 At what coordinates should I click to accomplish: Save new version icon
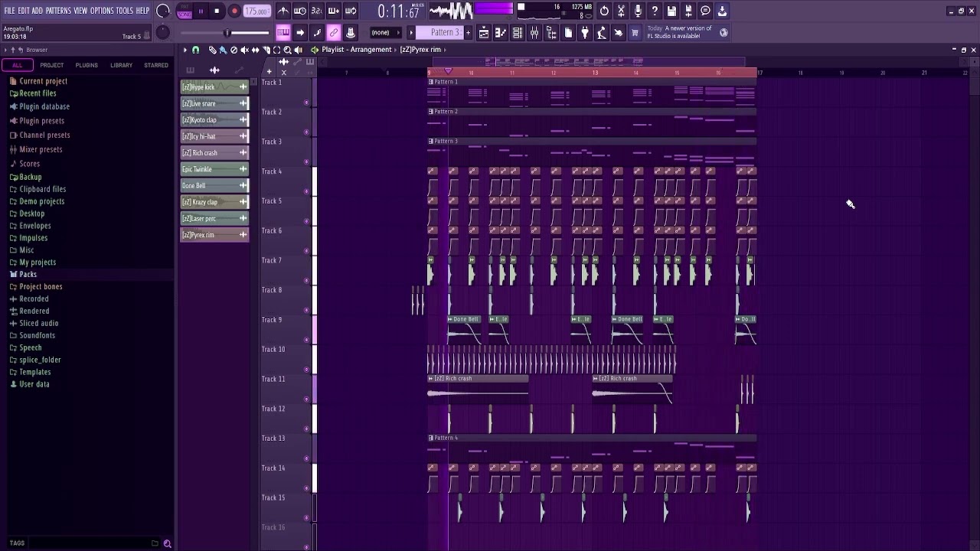point(688,11)
